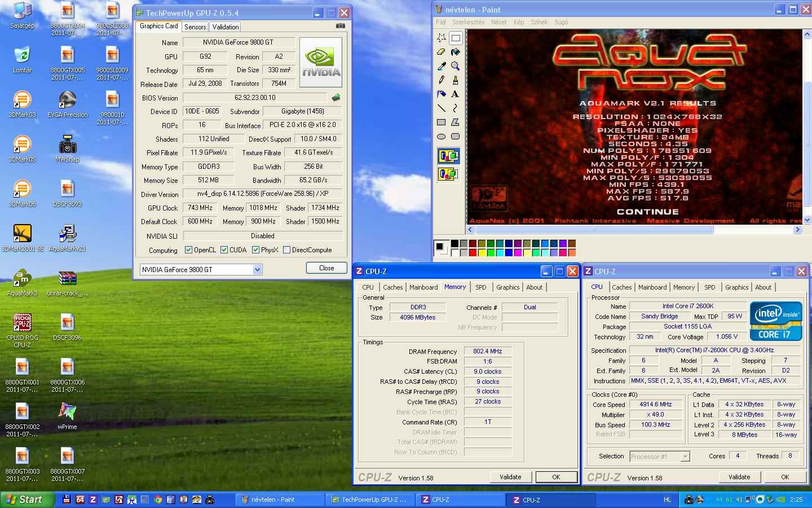Toggle the CUDA checkbox

[x=224, y=250]
